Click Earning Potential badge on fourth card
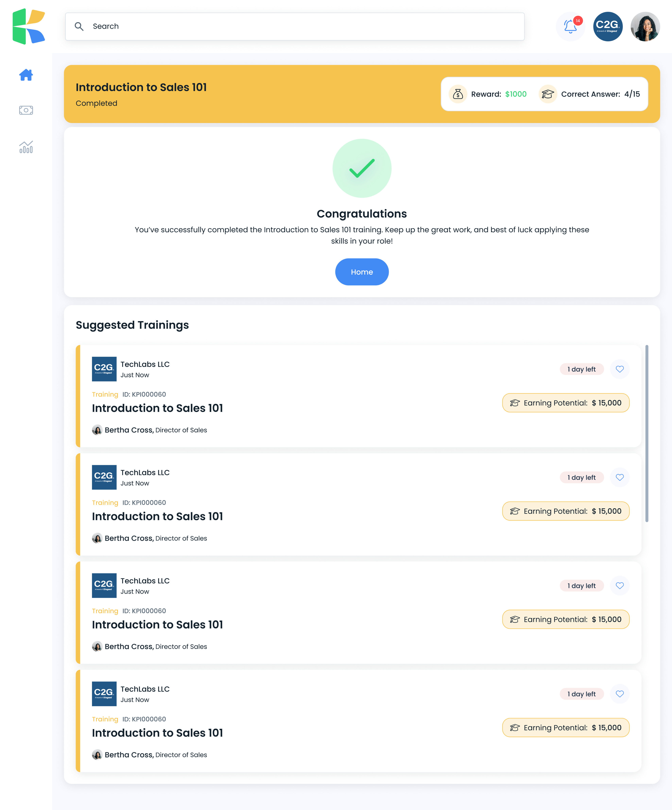Screen dimensions: 672x810 (566, 728)
